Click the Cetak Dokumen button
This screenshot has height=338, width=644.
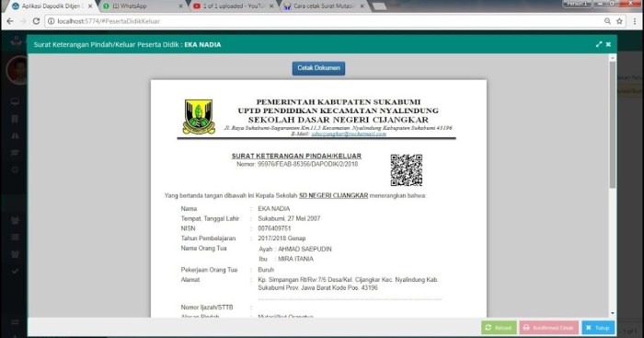pos(318,68)
